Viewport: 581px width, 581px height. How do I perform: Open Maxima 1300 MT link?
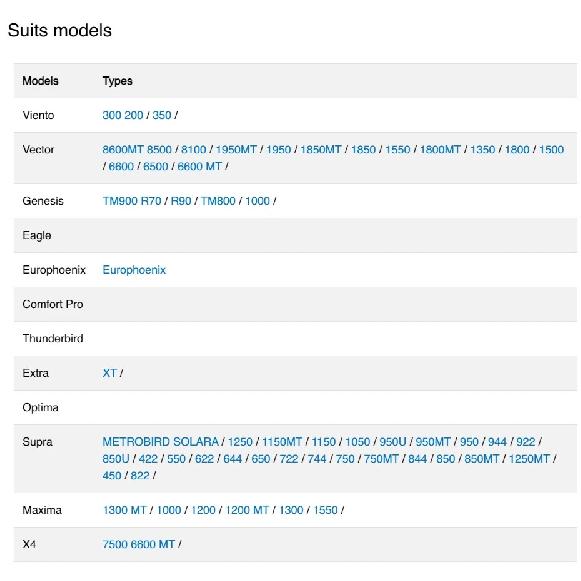click(x=125, y=510)
